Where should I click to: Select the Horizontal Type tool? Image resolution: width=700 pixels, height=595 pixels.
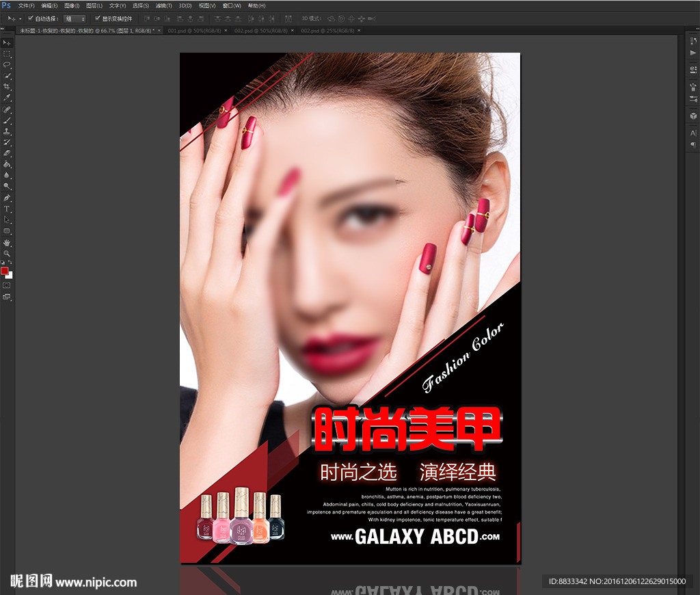7,209
